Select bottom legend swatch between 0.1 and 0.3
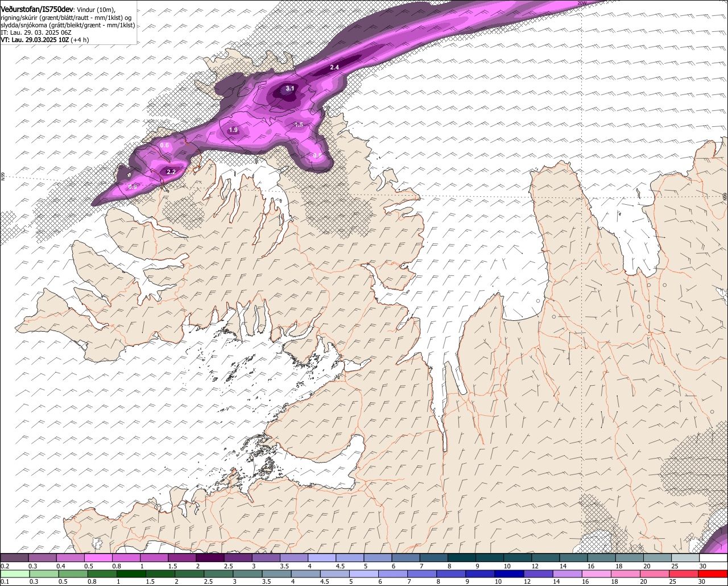728x586 pixels. click(15, 573)
